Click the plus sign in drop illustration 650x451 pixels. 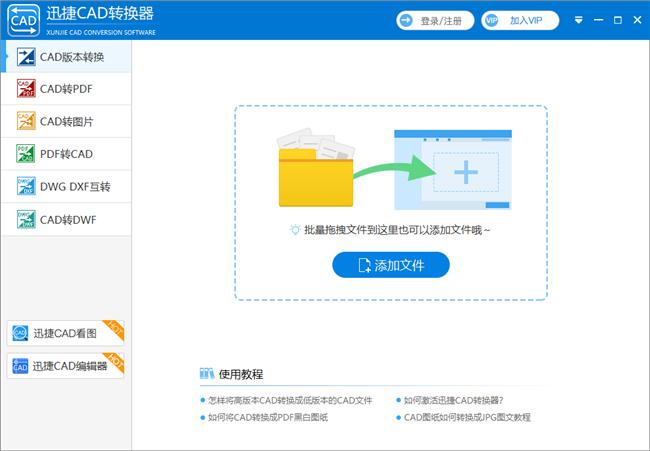click(466, 172)
